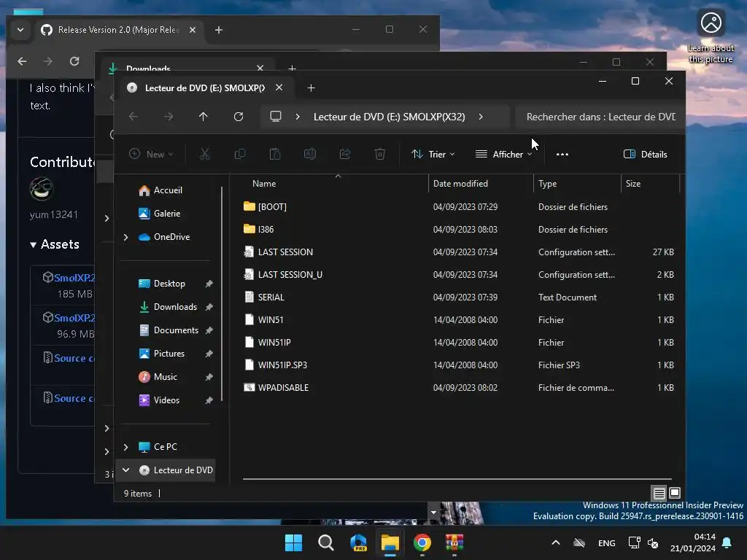Show hidden tray icons chevron
The width and height of the screenshot is (747, 560).
(x=555, y=542)
